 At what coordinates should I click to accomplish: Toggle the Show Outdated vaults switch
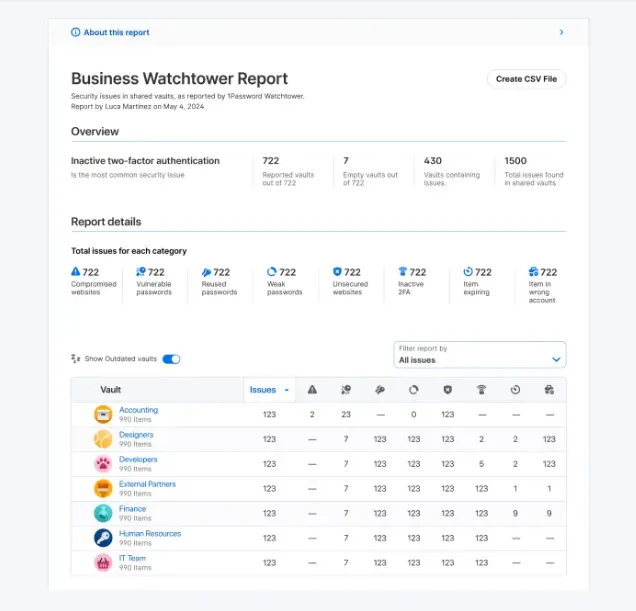click(x=171, y=359)
